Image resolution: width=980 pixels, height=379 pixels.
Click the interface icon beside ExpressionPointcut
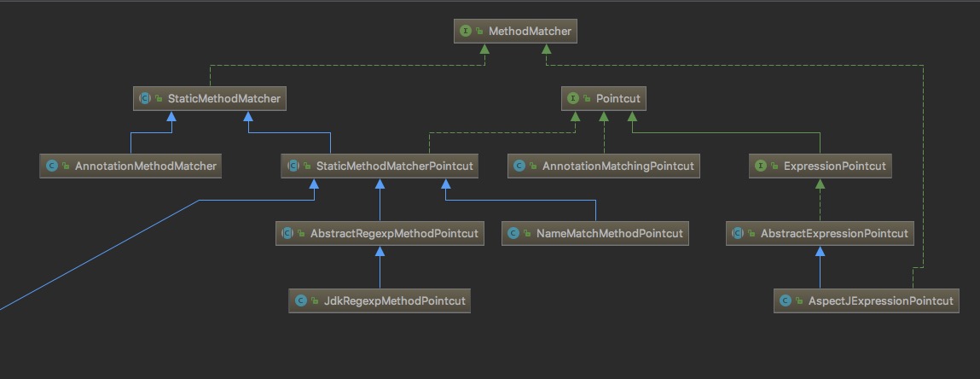pos(761,166)
